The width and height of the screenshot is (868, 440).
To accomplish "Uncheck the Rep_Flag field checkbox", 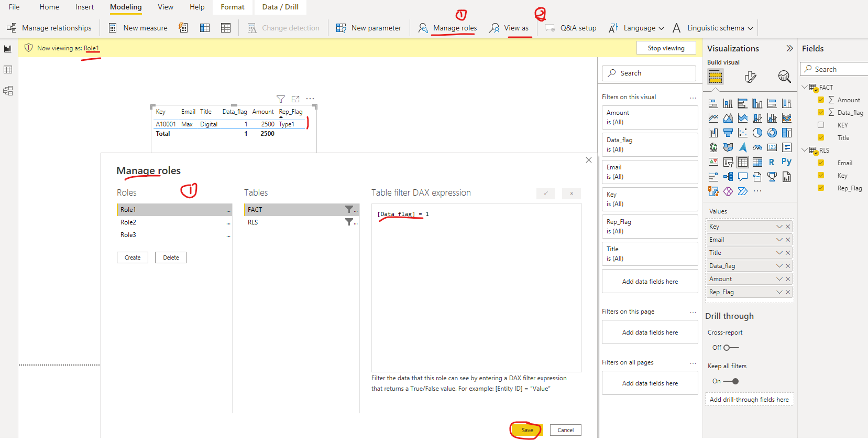I will coord(821,188).
